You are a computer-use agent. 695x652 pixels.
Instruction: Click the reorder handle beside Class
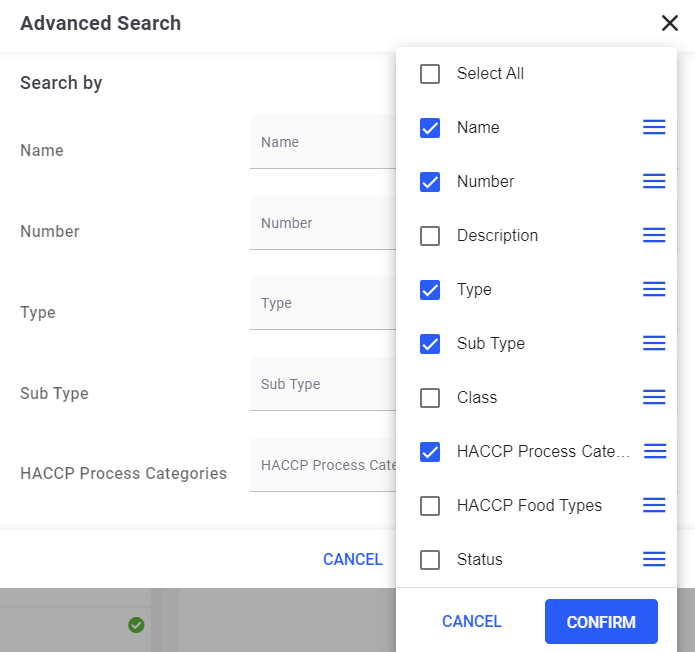[x=654, y=397]
